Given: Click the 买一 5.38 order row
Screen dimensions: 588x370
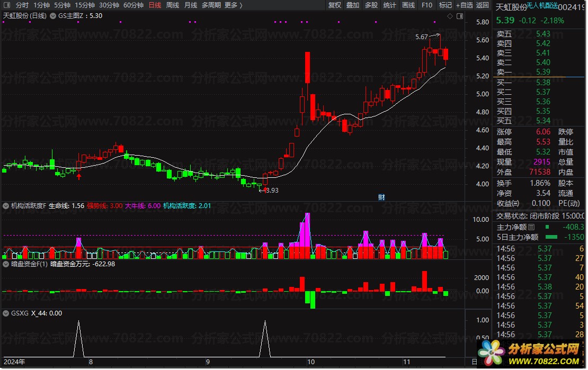Looking at the screenshot, I should pos(539,83).
